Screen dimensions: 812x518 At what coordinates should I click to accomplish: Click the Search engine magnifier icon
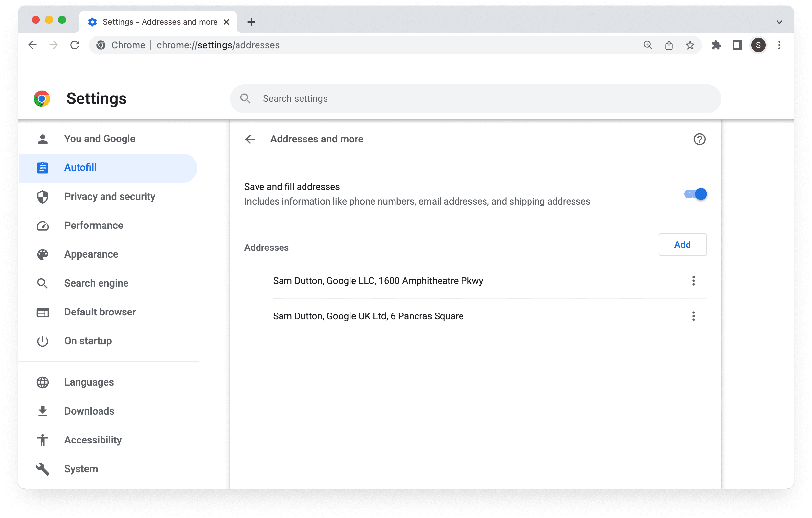pos(42,283)
